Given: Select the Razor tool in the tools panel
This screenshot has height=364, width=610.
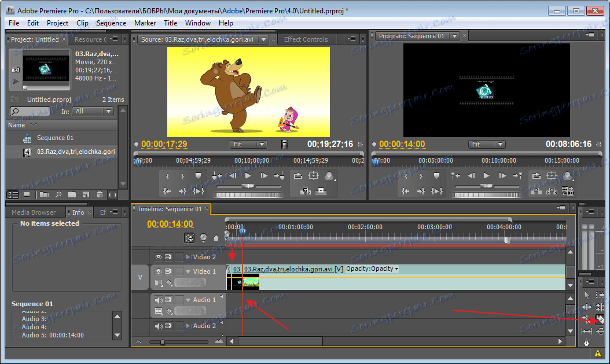Looking at the screenshot, I should (600, 319).
